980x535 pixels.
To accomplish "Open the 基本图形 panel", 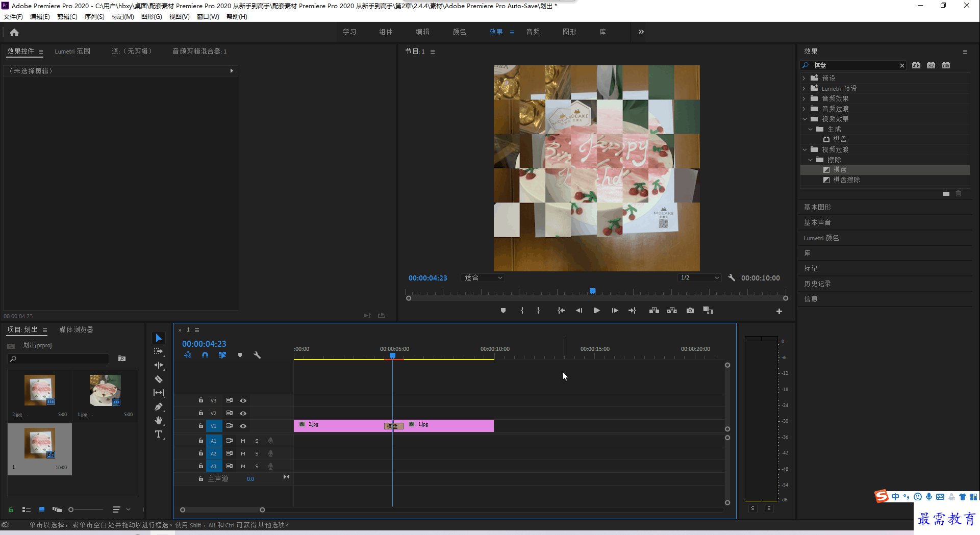I will [817, 207].
